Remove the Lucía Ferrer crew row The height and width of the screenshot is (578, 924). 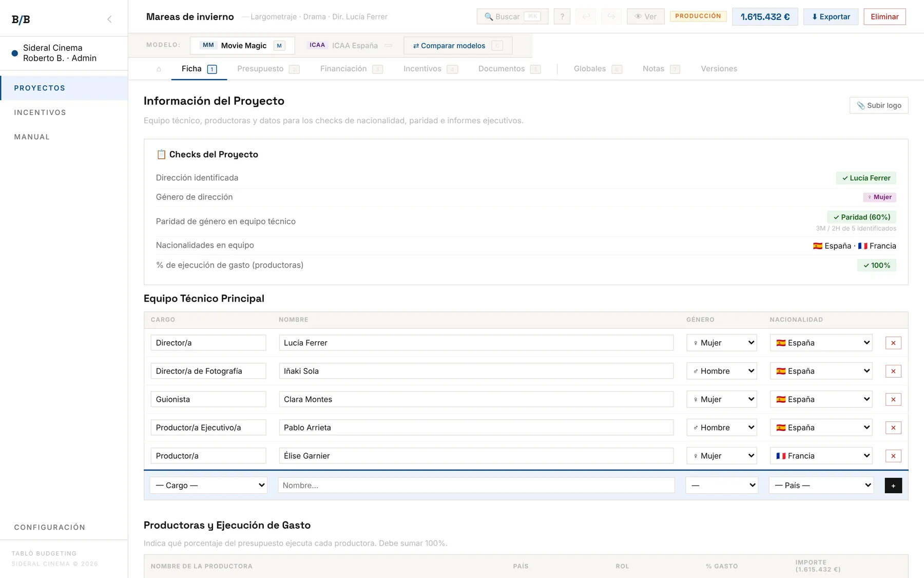pyautogui.click(x=893, y=343)
